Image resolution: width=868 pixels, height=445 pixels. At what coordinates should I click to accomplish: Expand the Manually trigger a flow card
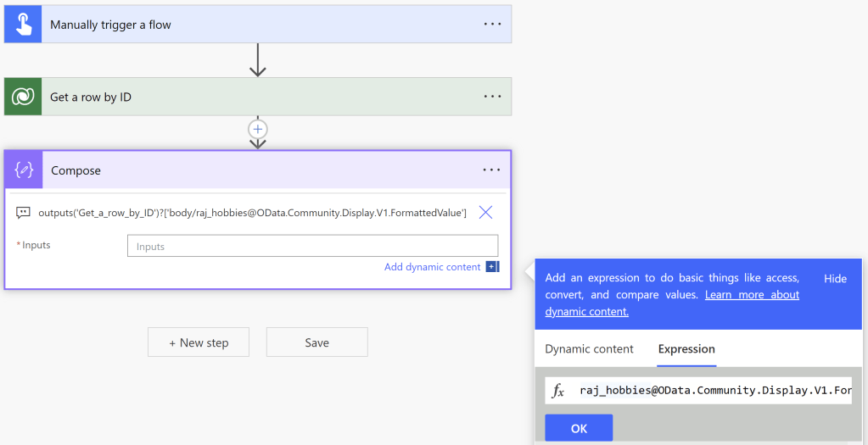(x=255, y=25)
